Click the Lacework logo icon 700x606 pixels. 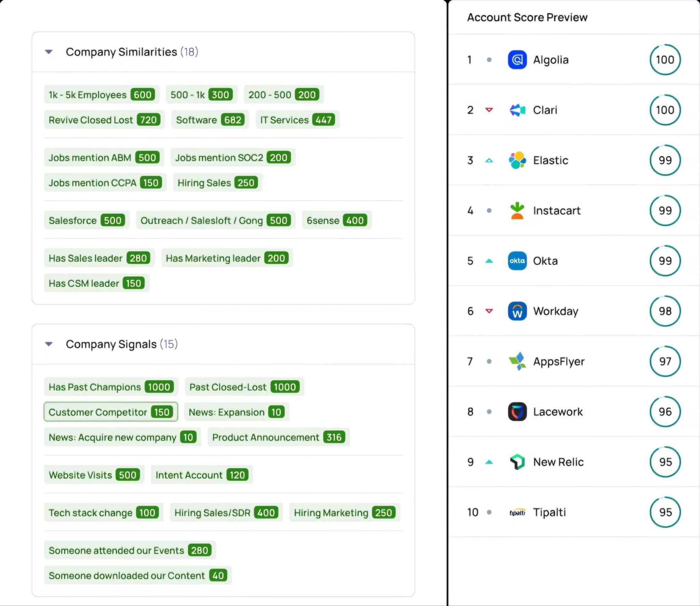point(517,411)
